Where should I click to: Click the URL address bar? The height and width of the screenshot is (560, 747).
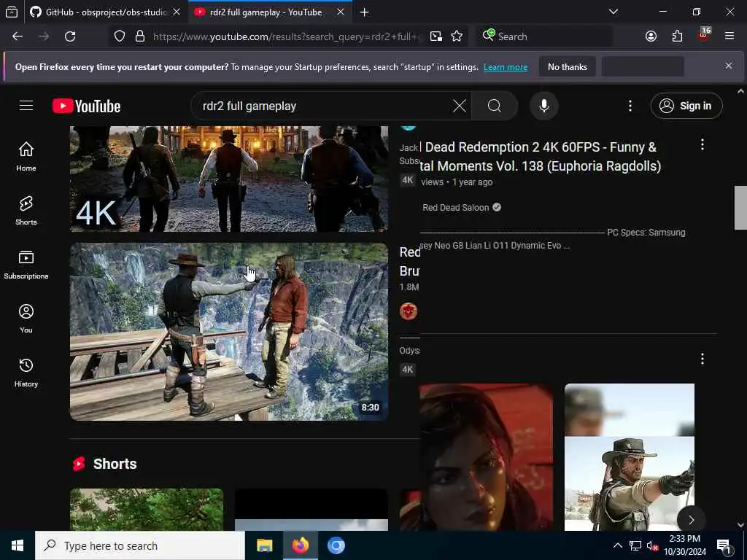point(287,36)
